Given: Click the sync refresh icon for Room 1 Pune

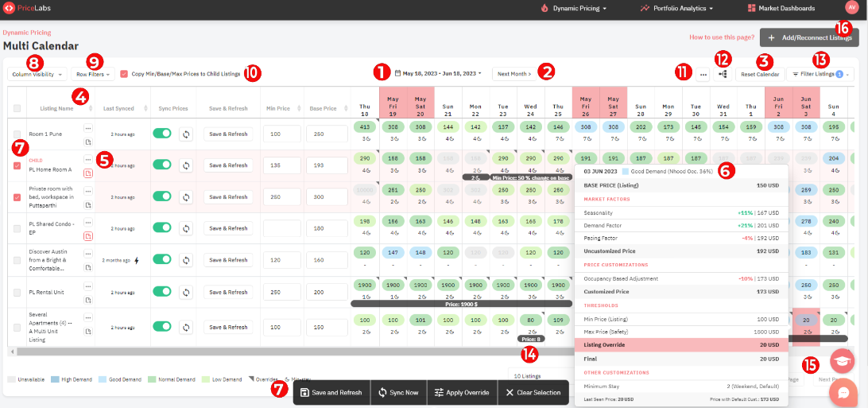Looking at the screenshot, I should (186, 134).
